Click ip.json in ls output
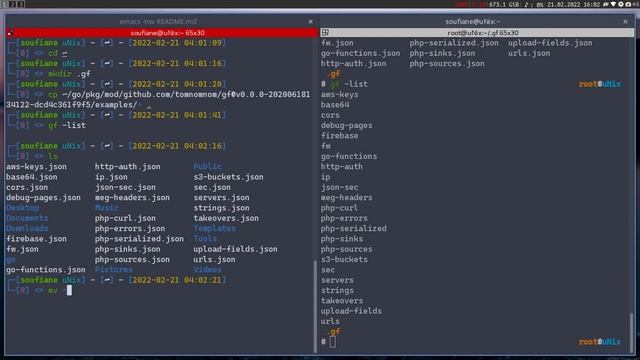 111,177
